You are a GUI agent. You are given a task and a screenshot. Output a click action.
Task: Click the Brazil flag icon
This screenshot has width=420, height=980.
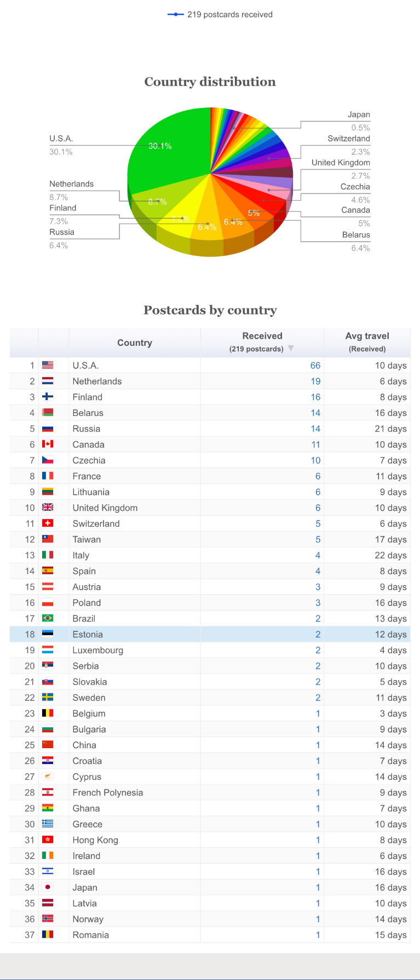pos(48,618)
